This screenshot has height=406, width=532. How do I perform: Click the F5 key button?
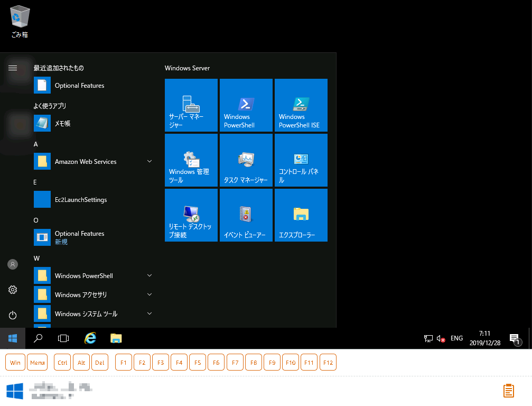[198, 363]
